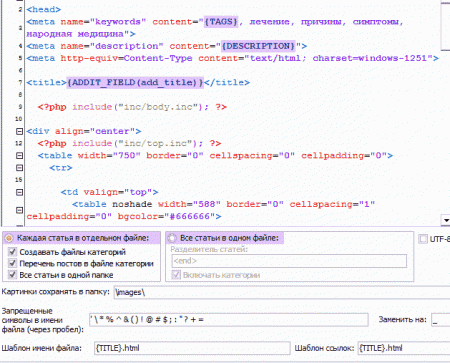The width and height of the screenshot is (450, 363).
Task: Click the <head> tag on line 2
Action: point(44,10)
